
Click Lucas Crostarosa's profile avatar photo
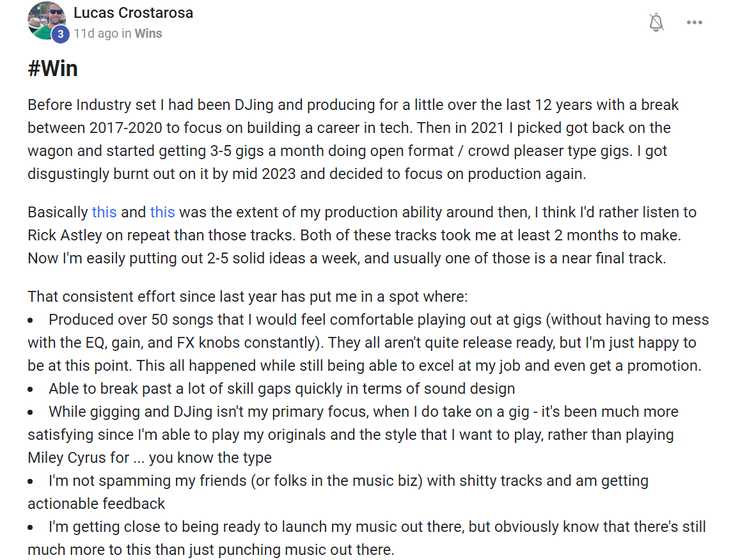[44, 20]
